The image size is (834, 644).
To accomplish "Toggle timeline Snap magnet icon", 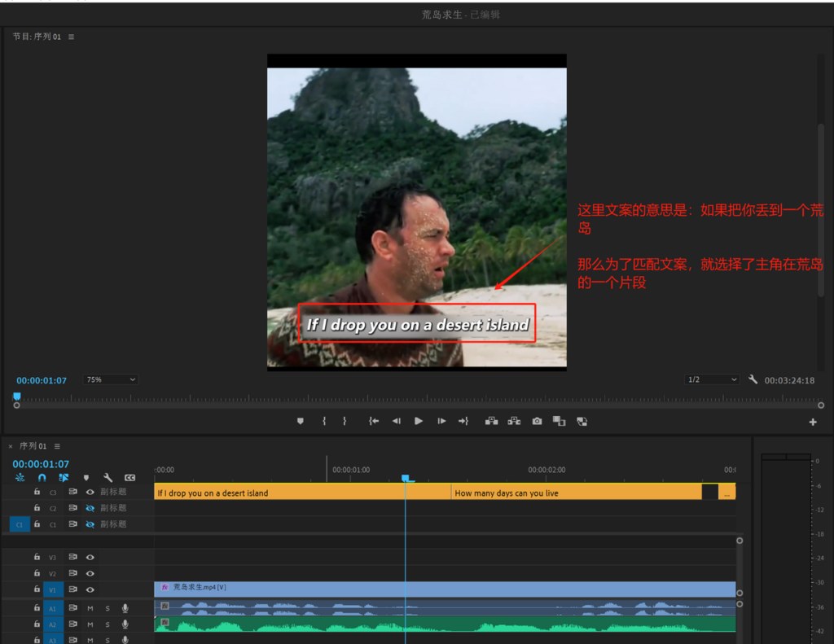I will point(42,478).
